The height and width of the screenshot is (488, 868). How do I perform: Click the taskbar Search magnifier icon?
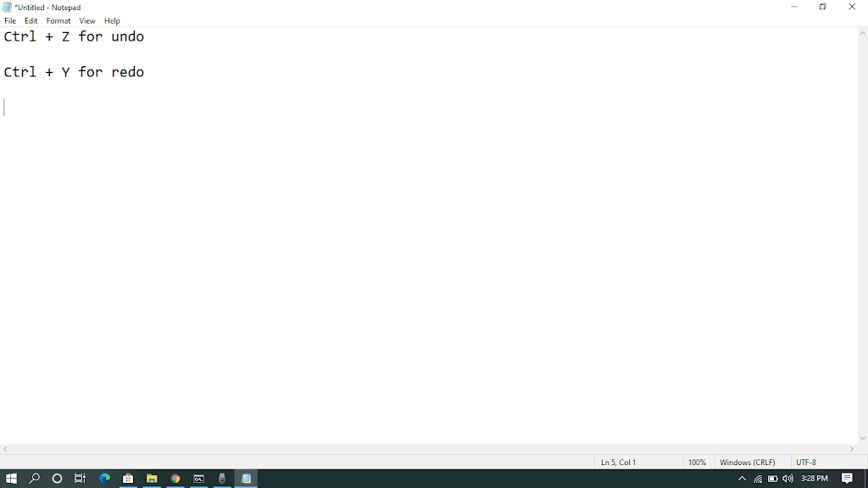35,479
